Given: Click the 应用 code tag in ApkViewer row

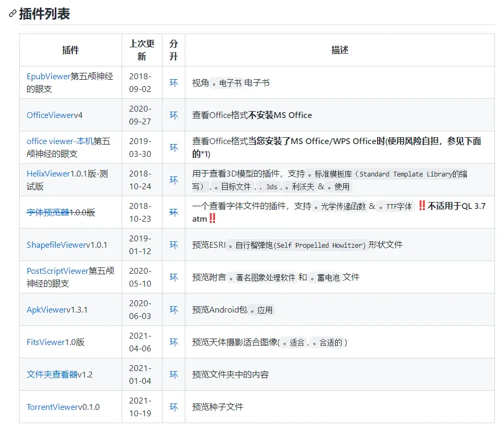Looking at the screenshot, I should click(x=262, y=310).
